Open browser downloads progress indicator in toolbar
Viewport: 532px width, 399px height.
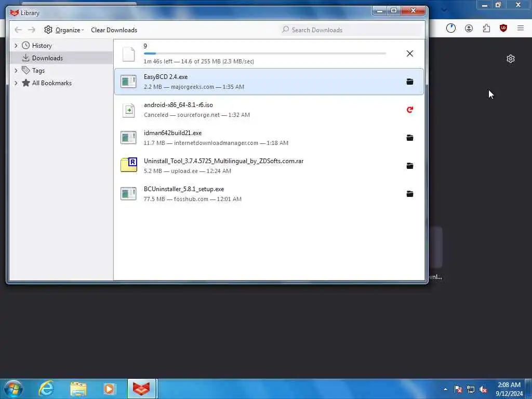point(451,28)
